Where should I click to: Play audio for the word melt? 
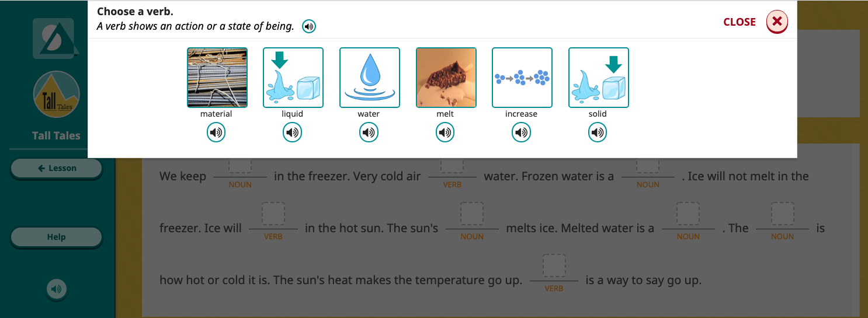pos(445,133)
